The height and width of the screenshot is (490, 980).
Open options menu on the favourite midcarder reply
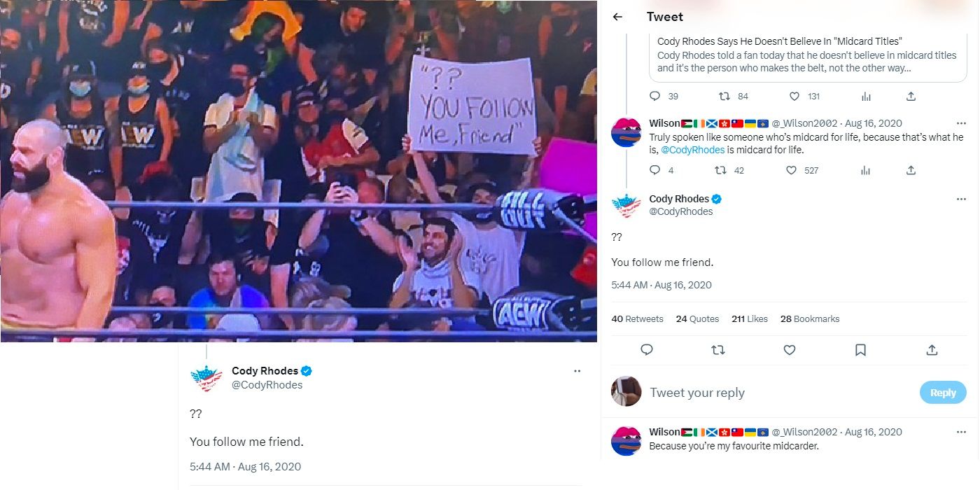[x=960, y=432]
